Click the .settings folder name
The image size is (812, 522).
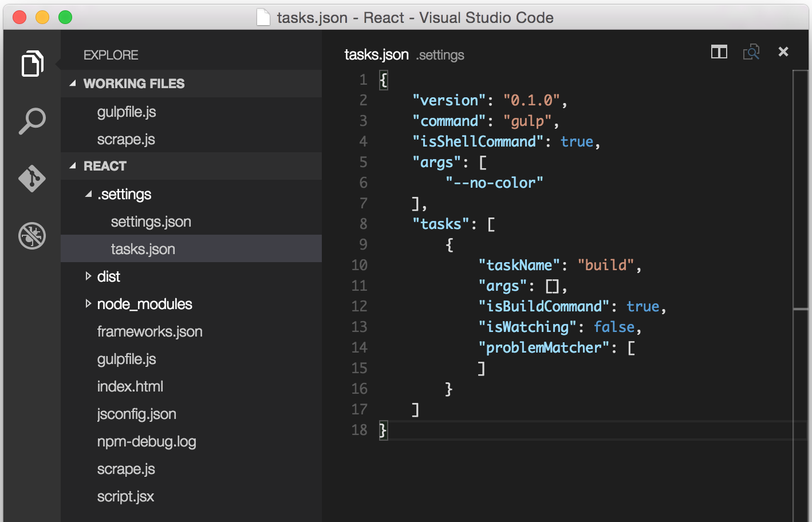[x=124, y=195]
